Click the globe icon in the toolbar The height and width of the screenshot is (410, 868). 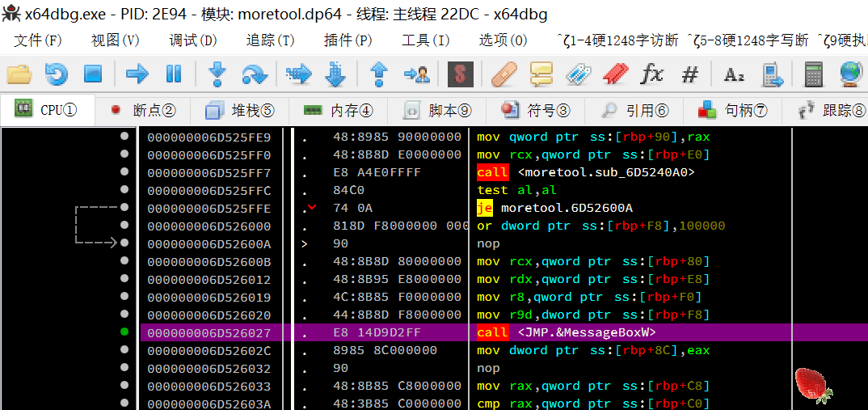tap(851, 74)
